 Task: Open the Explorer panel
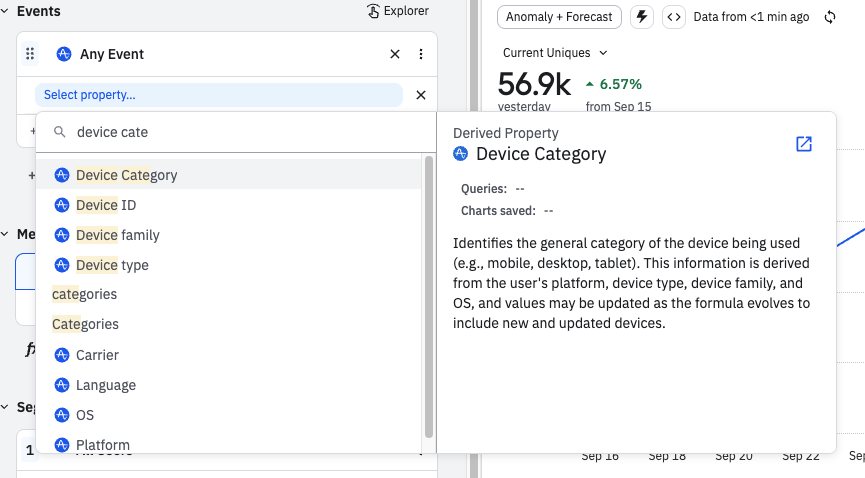pos(398,11)
